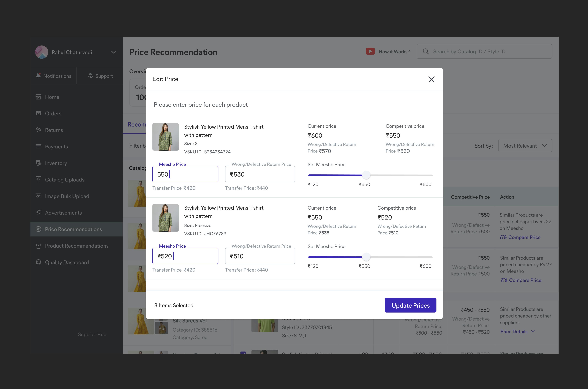The width and height of the screenshot is (588, 389).
Task: Open the Sort by Most Relevant dropdown
Action: (x=525, y=146)
